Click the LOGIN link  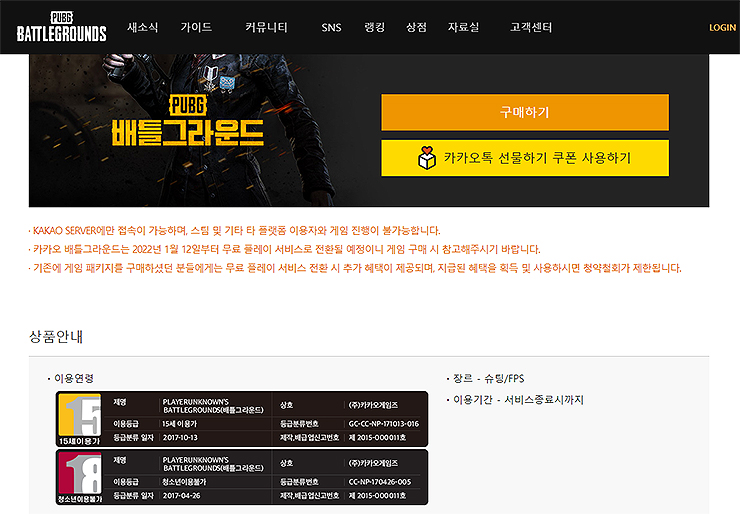(723, 28)
